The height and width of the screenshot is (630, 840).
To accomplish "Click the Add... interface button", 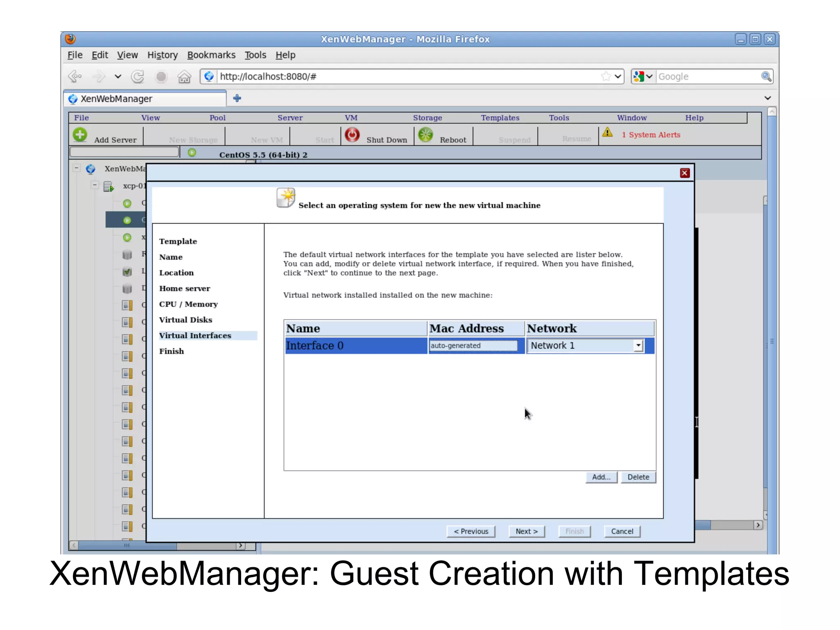I will tap(601, 477).
